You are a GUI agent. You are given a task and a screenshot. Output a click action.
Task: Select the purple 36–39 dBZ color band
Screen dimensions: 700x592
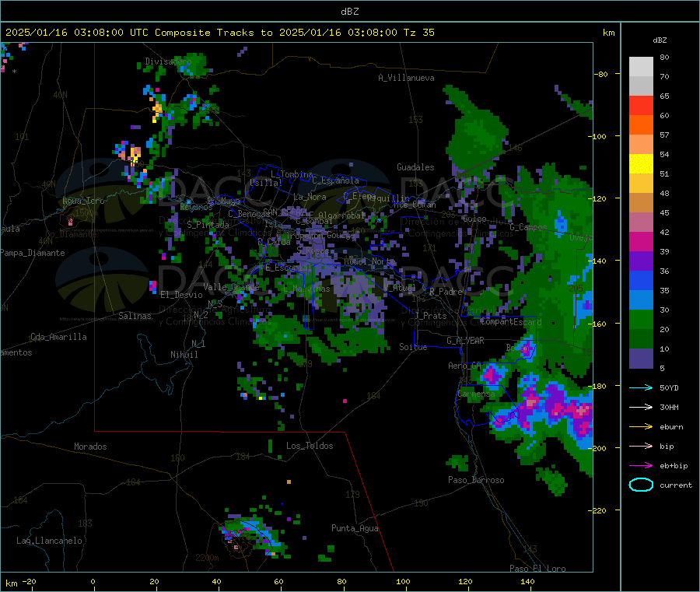click(x=641, y=261)
